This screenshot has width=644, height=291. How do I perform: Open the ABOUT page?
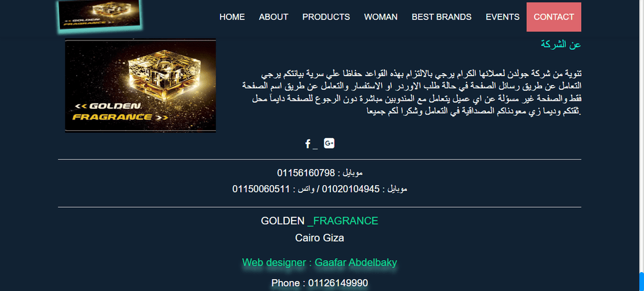[274, 17]
